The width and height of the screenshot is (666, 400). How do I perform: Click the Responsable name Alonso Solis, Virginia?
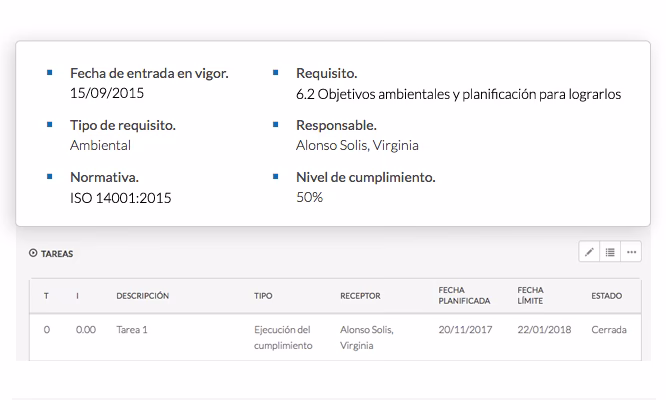point(357,146)
